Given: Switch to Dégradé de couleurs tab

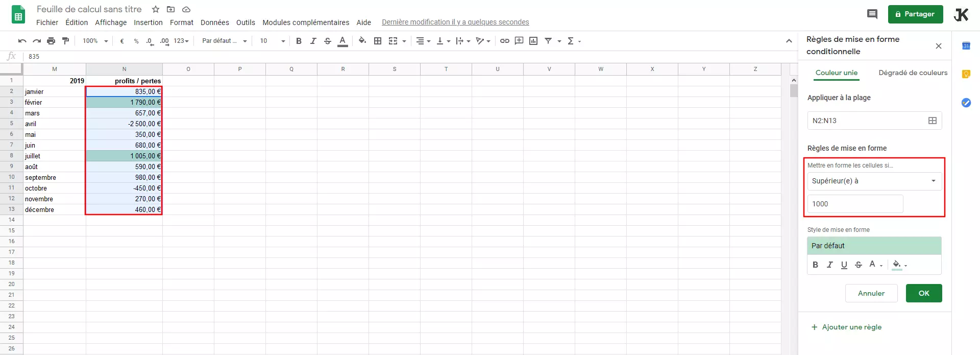Looking at the screenshot, I should [913, 73].
